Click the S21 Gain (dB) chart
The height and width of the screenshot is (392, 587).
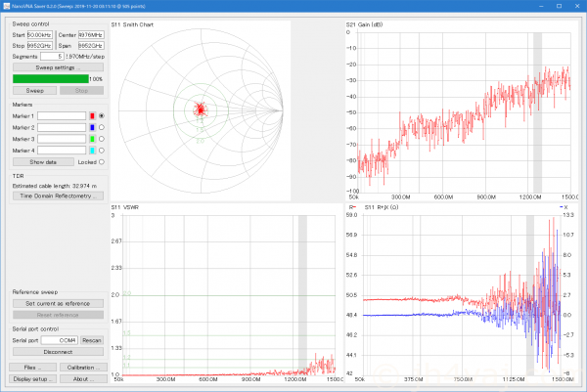(462, 111)
